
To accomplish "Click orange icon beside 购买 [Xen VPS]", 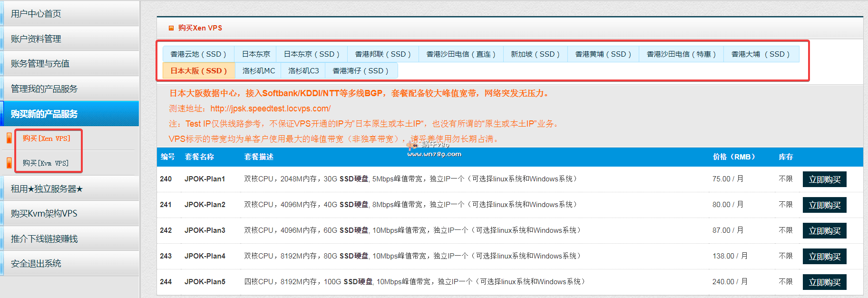I will [9, 138].
